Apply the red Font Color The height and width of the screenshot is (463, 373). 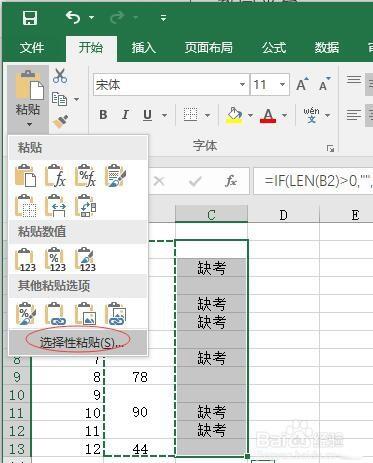(268, 115)
